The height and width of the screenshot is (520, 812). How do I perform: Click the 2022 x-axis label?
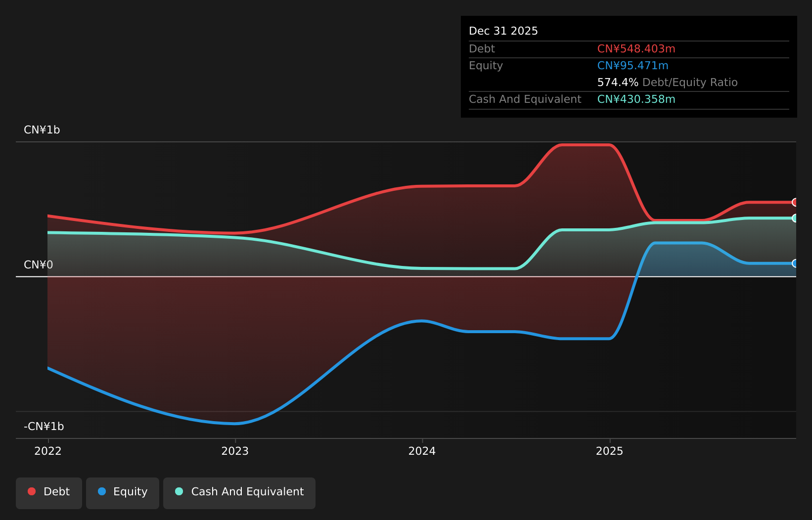(48, 451)
